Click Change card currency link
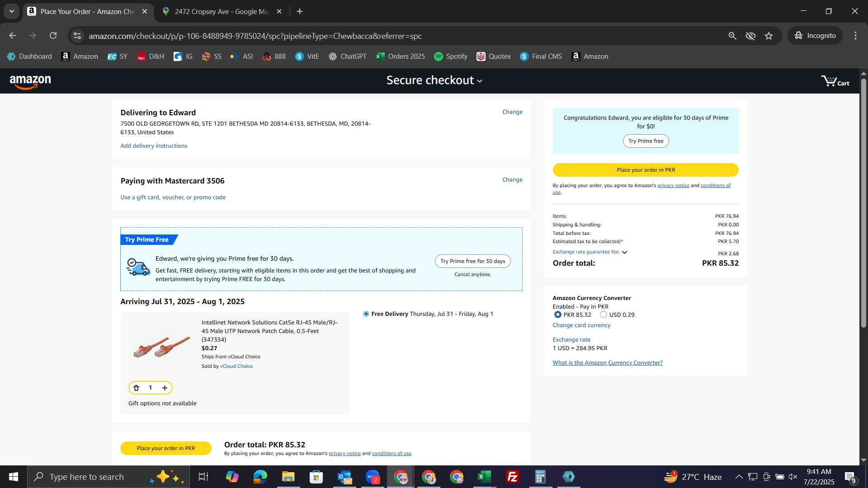 581,325
